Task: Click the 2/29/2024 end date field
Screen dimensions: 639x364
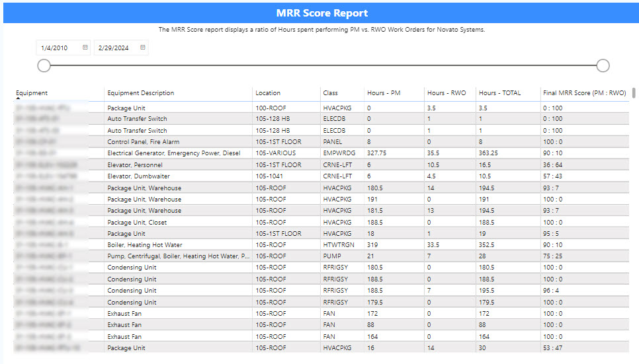Action: point(114,48)
